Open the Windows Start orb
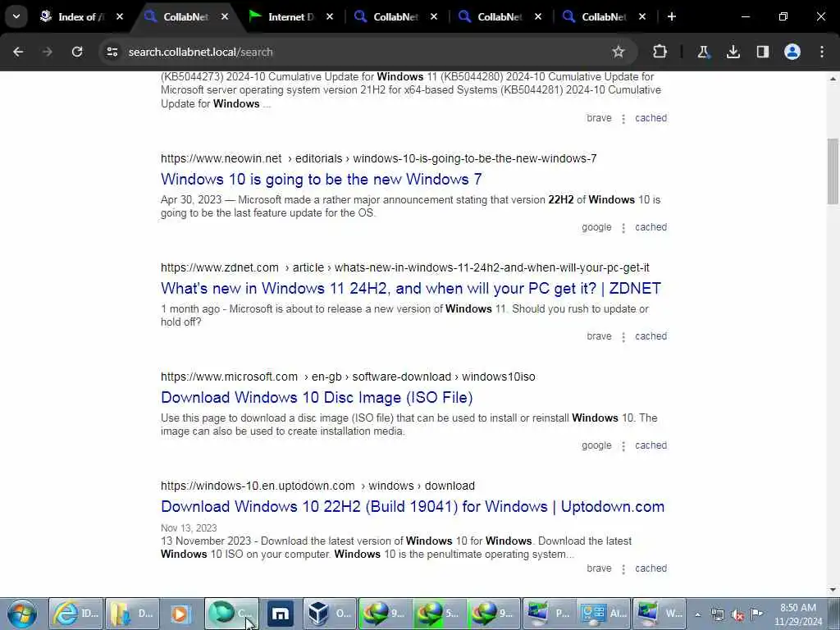Image resolution: width=840 pixels, height=630 pixels. tap(21, 614)
